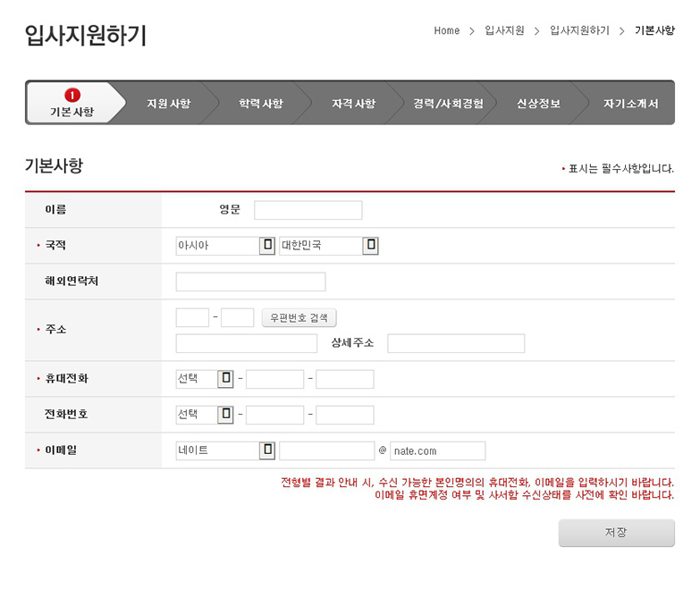Click the nate.com email domain field
The width and height of the screenshot is (700, 597).
click(437, 450)
